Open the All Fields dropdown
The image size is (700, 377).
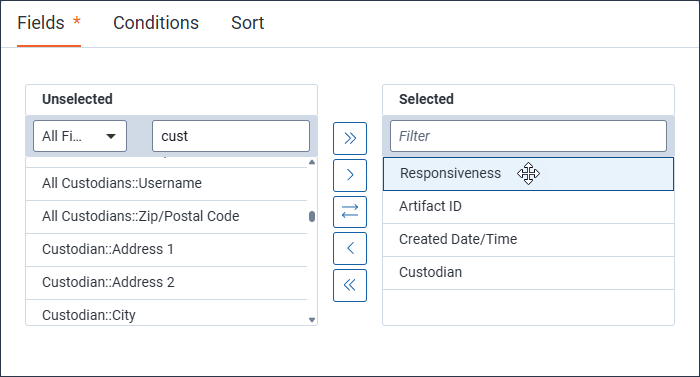(80, 136)
